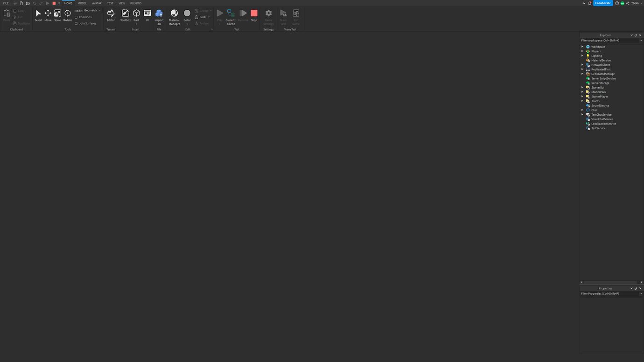
Task: Select the Rotate tool
Action: [x=67, y=15]
